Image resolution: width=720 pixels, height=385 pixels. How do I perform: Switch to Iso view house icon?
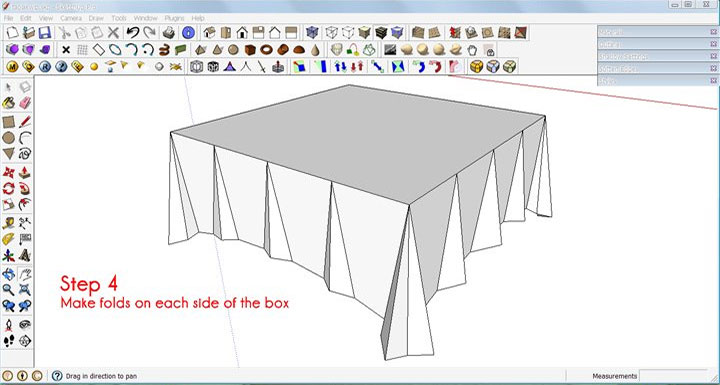point(209,33)
